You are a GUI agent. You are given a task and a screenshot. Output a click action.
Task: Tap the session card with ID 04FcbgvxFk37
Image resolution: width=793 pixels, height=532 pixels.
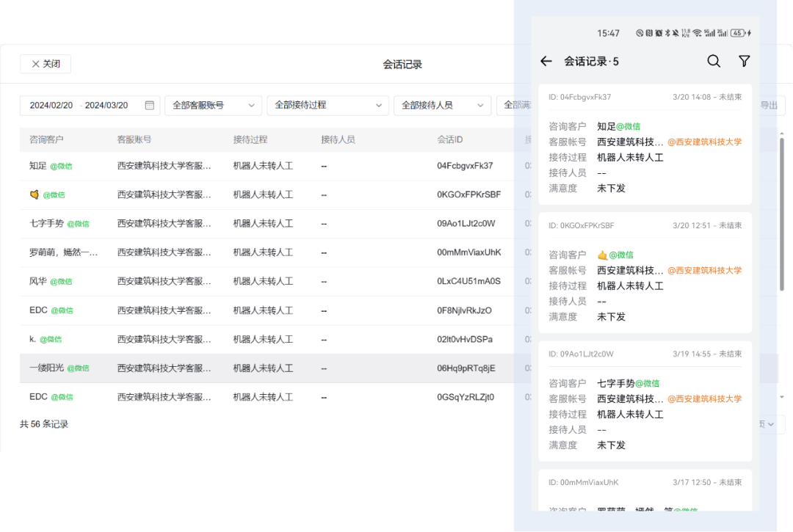(645, 143)
